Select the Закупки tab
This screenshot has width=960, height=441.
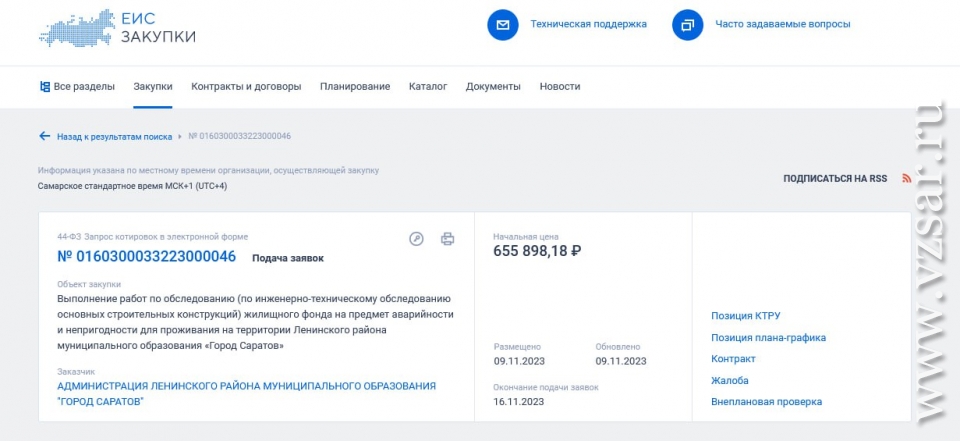click(x=153, y=86)
